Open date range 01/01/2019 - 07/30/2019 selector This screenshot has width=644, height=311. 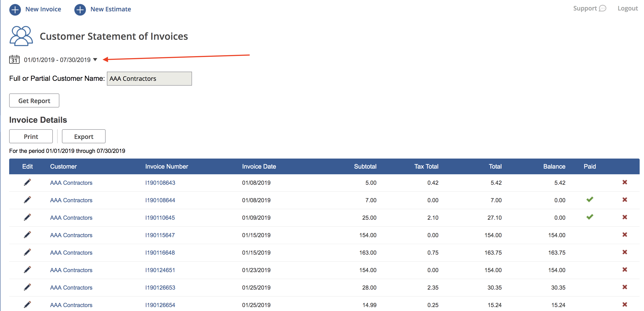click(57, 60)
